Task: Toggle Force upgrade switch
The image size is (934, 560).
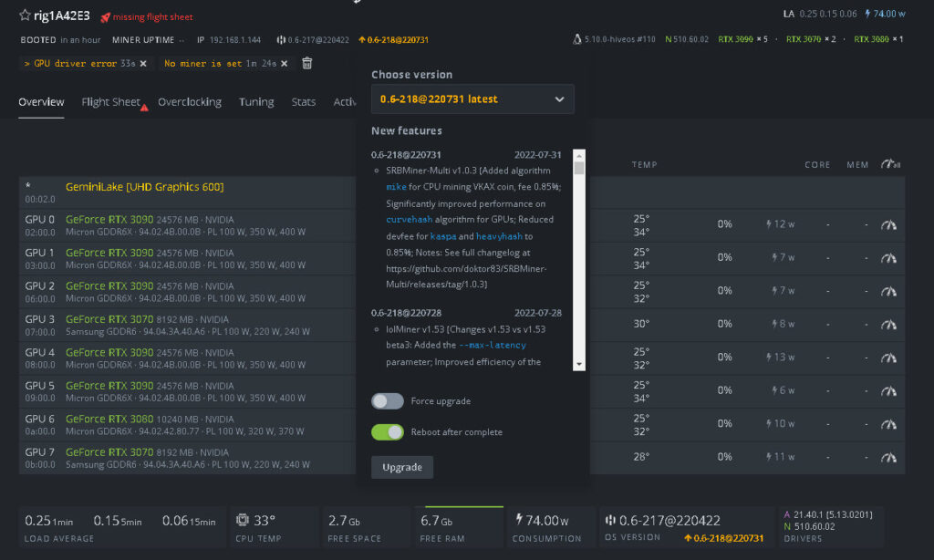Action: point(387,401)
